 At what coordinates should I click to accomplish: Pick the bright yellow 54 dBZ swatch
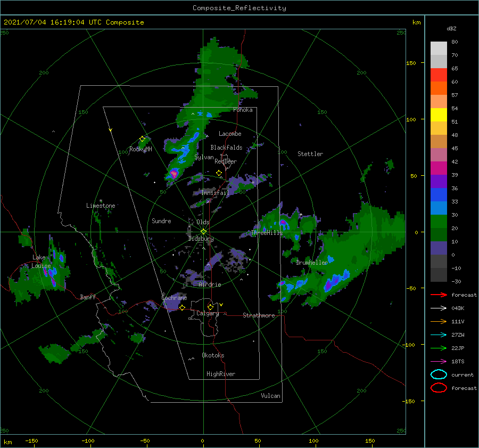point(439,115)
